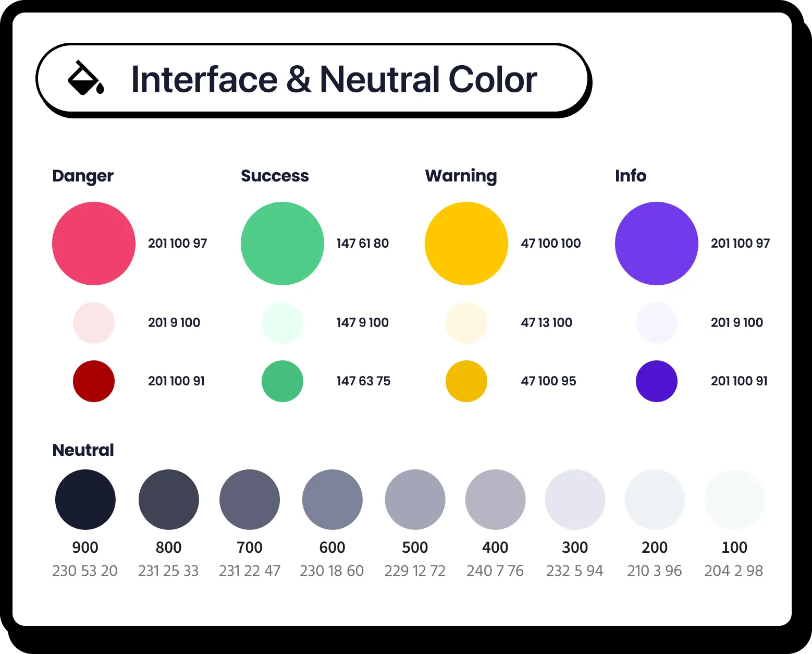Click the Neutral shade label "800"
Image resolution: width=812 pixels, height=654 pixels.
169,548
